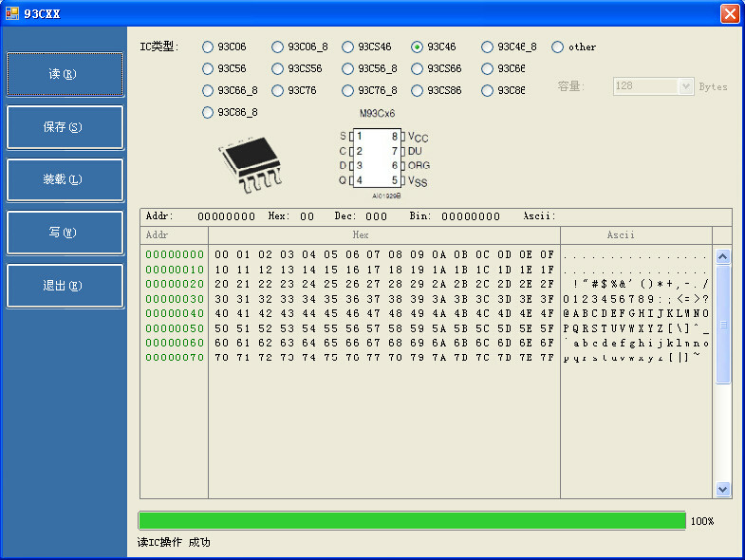
Task: Select the 93C86 radio button
Action: [503, 90]
